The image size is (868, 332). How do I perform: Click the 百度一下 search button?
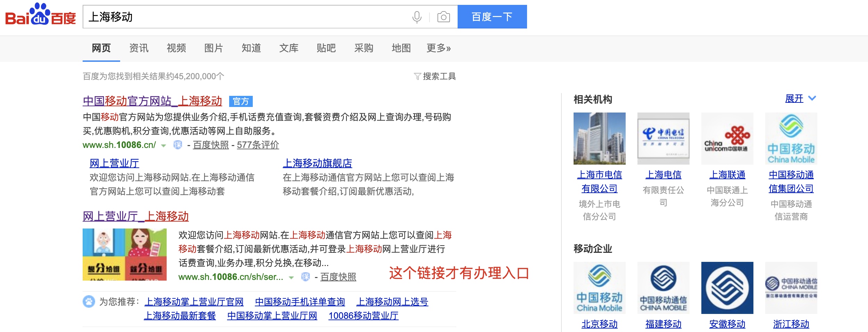[492, 17]
